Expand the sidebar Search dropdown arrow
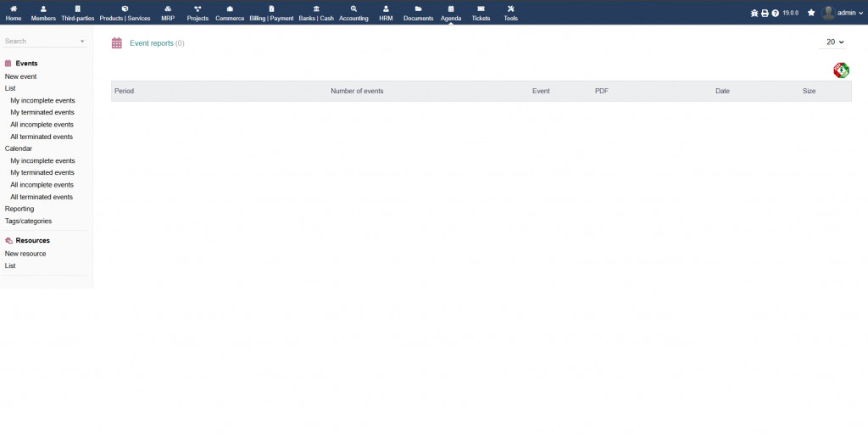The width and height of the screenshot is (868, 448). click(82, 42)
